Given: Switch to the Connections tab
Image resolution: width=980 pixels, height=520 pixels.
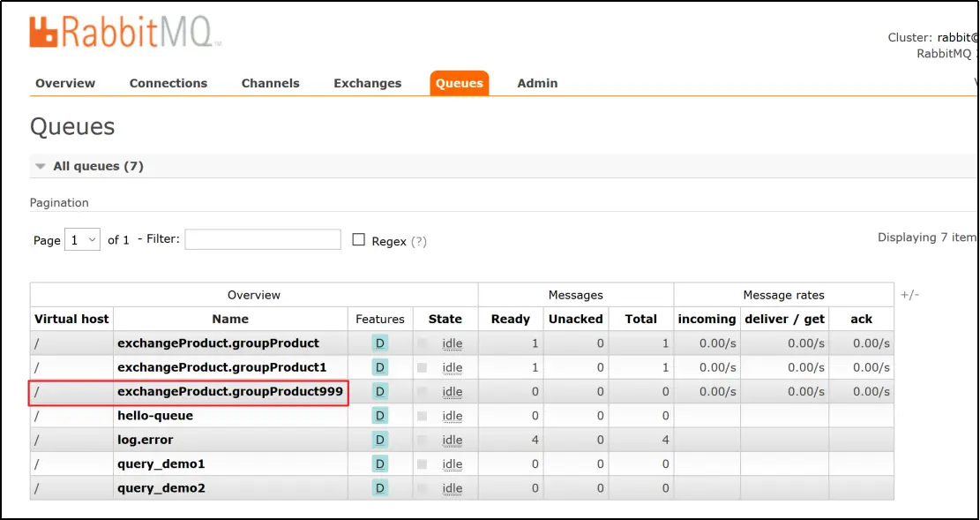Looking at the screenshot, I should [x=168, y=83].
